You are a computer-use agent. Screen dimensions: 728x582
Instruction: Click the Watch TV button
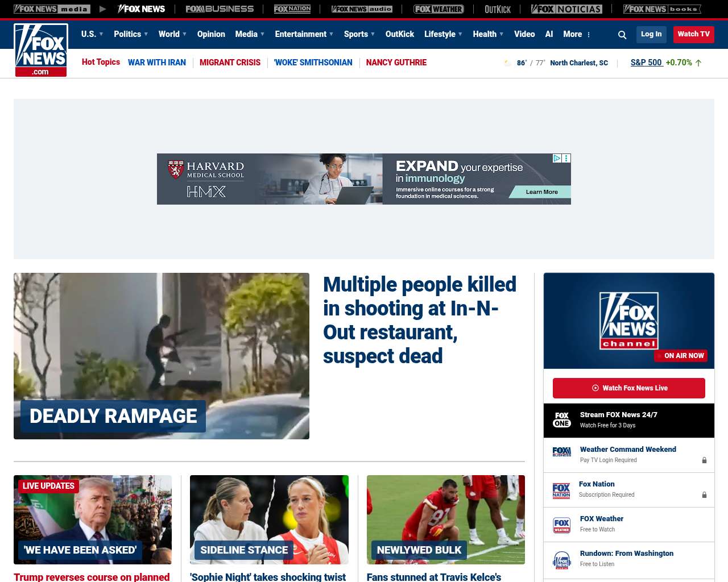pyautogui.click(x=694, y=34)
